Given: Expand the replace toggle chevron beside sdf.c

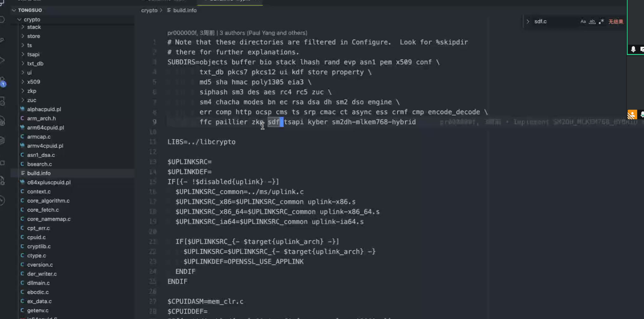Looking at the screenshot, I should pos(528,22).
